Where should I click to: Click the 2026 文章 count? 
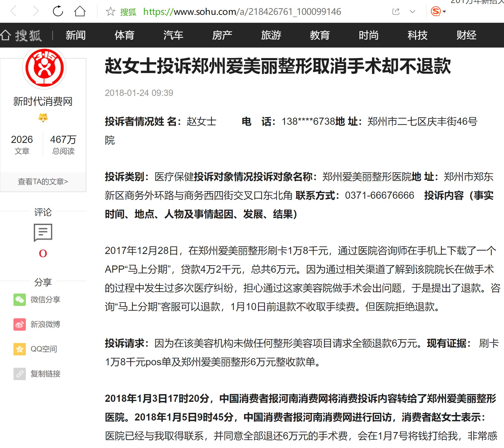[22, 145]
